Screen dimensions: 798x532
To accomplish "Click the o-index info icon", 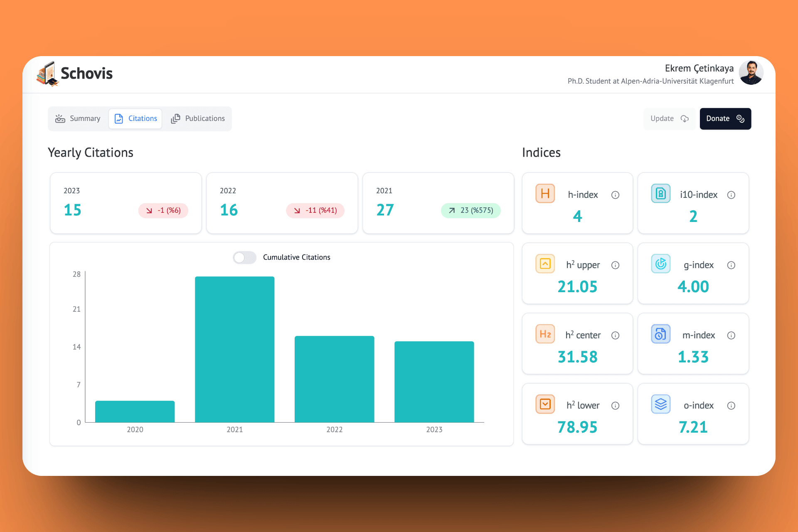I will 731,406.
